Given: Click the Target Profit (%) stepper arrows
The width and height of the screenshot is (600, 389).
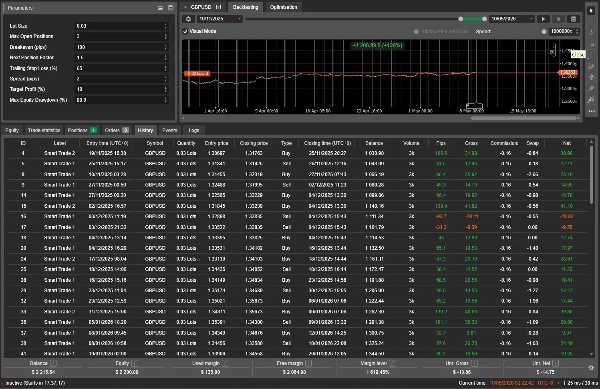Looking at the screenshot, I should [165, 89].
